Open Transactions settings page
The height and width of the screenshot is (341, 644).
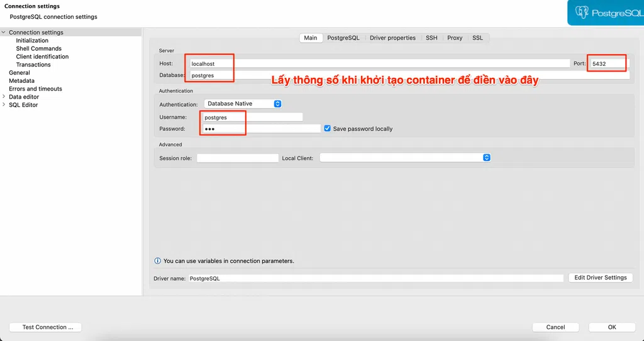pos(33,65)
